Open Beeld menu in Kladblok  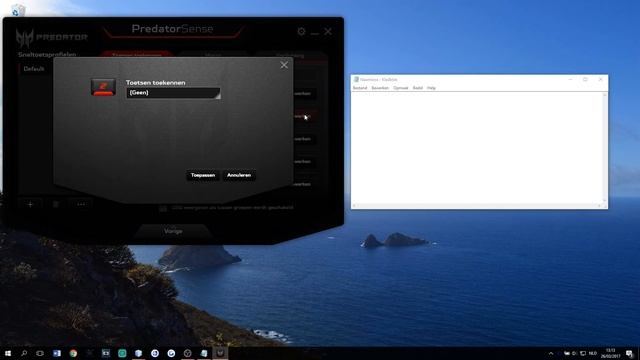point(418,88)
